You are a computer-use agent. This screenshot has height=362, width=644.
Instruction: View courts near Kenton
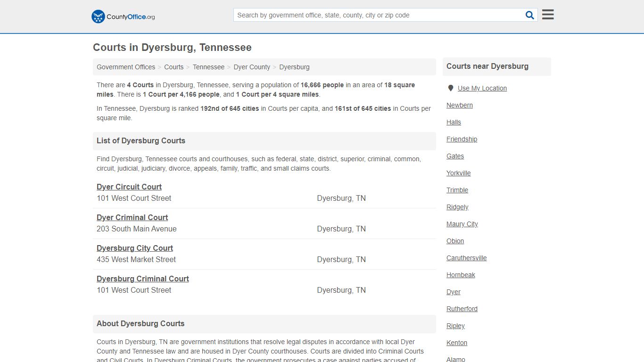tap(457, 343)
